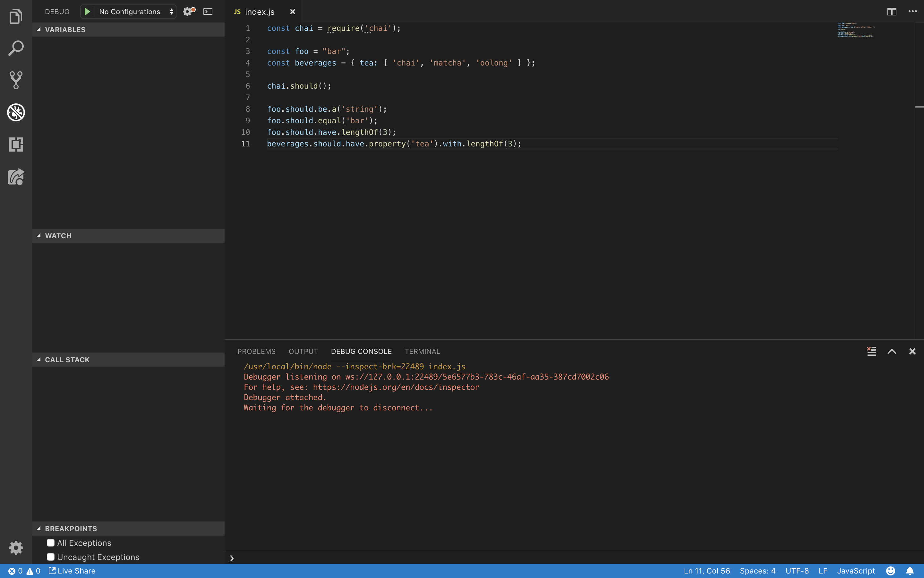Switch to the PROBLEMS tab
Viewport: 924px width, 578px height.
coord(256,351)
